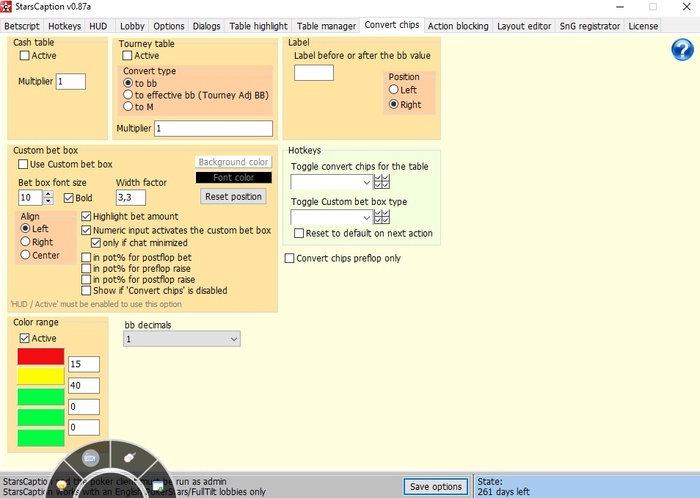Viewport: 700px width, 498px height.
Task: Open the HUD tab
Action: click(x=98, y=26)
